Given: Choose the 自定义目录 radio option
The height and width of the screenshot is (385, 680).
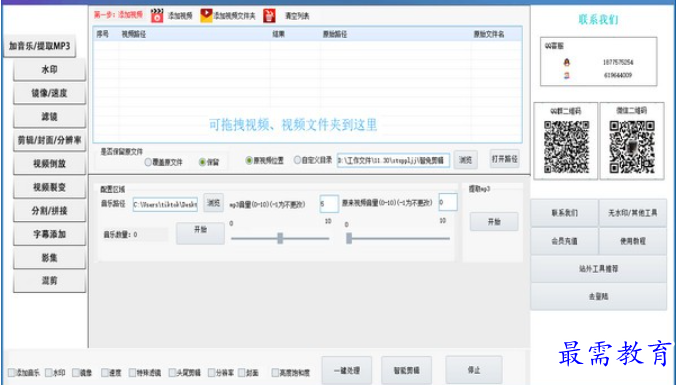Looking at the screenshot, I should [x=298, y=160].
